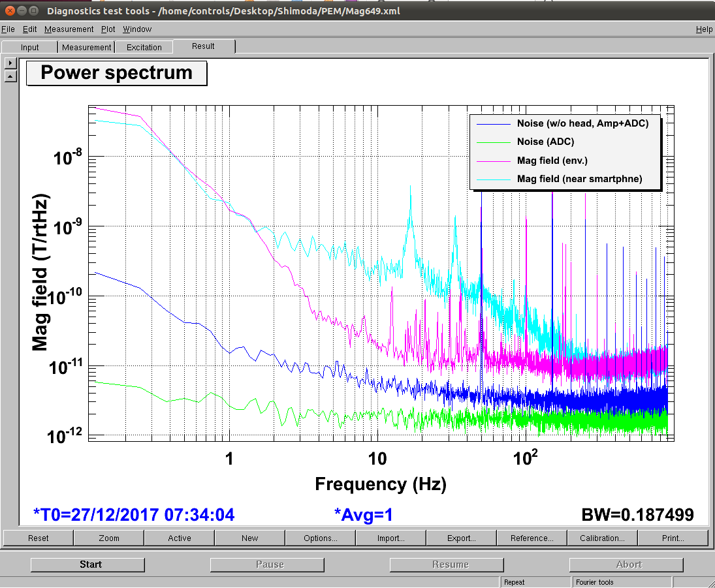Click the Print... button
The width and height of the screenshot is (715, 588).
coord(673,538)
